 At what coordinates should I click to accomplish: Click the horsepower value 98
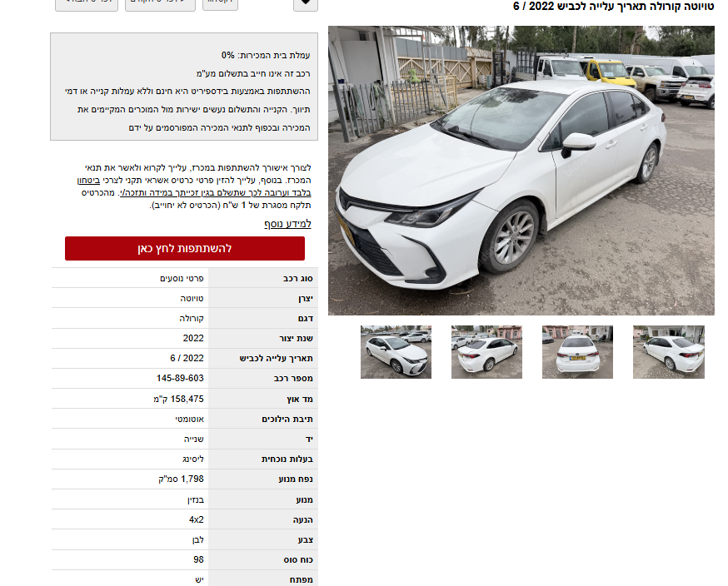tap(199, 559)
